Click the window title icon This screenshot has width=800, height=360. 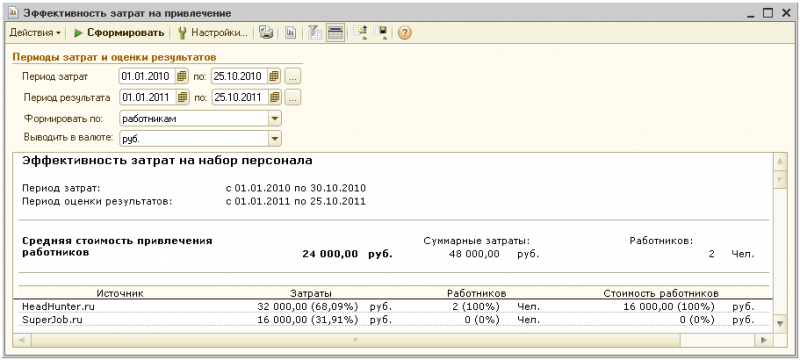(14, 13)
